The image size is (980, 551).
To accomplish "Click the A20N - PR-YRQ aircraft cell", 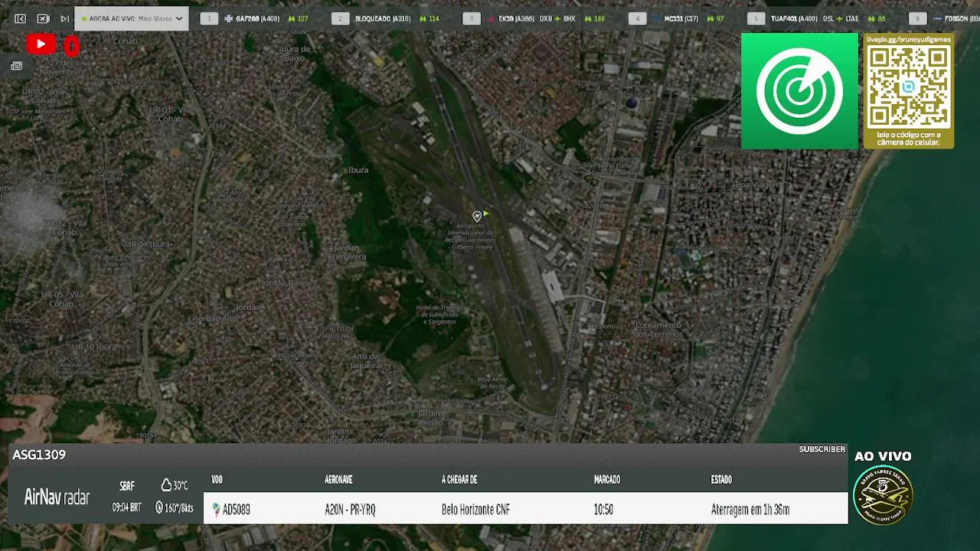I will coord(350,510).
